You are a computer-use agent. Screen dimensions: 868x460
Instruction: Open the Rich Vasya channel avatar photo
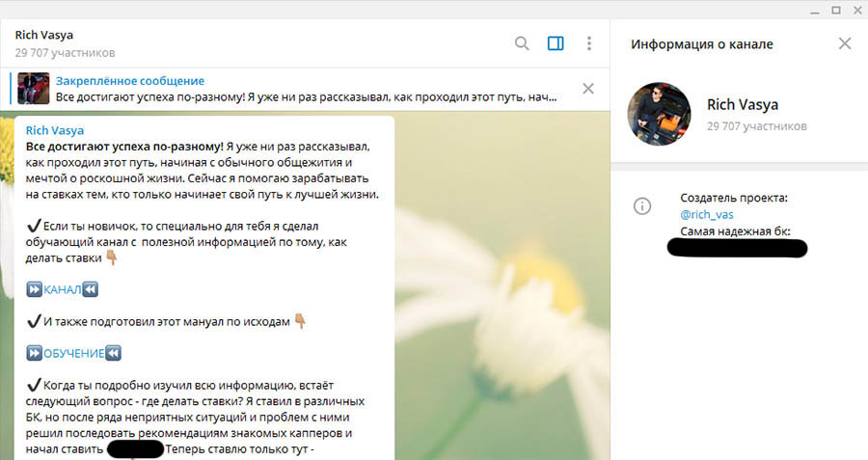pyautogui.click(x=660, y=114)
